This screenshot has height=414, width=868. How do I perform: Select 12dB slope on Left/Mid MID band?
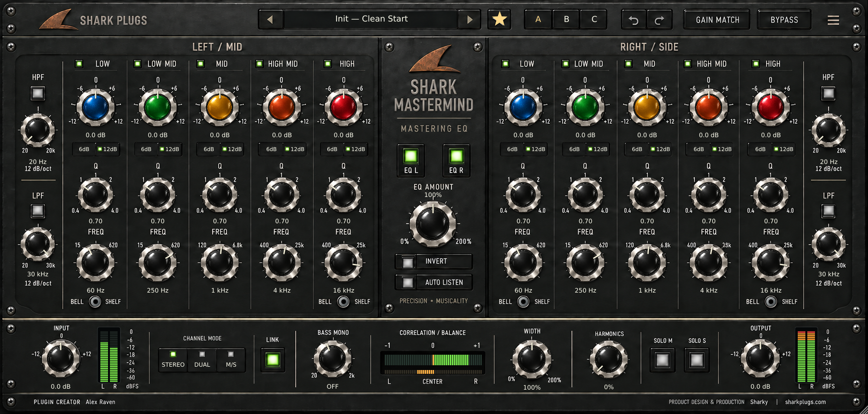(232, 149)
